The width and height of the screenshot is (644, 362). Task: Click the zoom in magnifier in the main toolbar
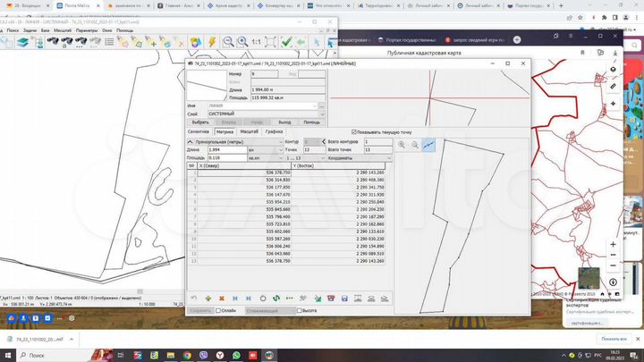(x=242, y=42)
